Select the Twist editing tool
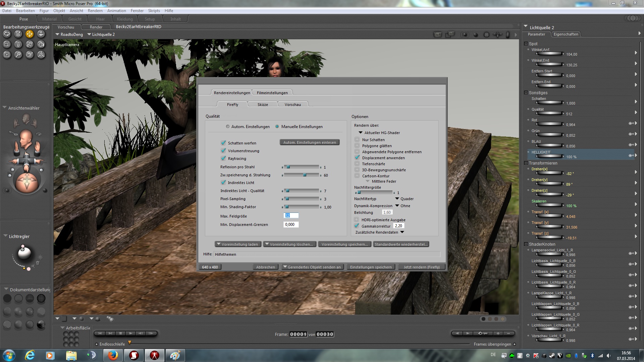The width and height of the screenshot is (644, 362). tap(18, 34)
